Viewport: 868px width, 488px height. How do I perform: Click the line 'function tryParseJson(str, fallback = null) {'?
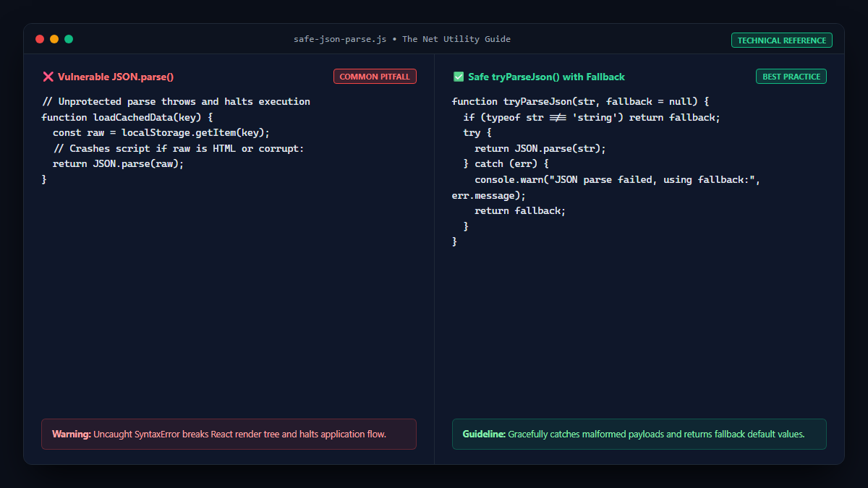click(x=581, y=101)
